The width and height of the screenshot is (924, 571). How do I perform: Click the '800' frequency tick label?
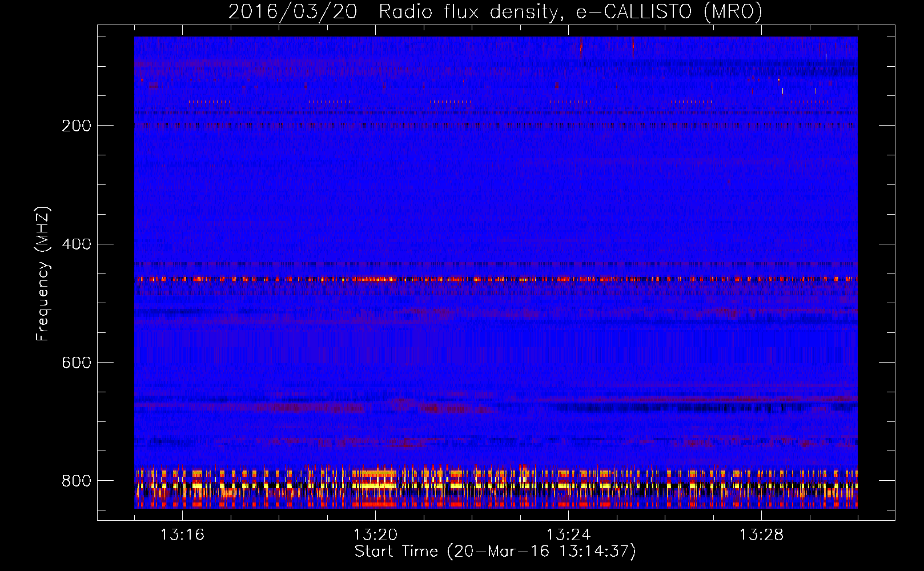77,481
